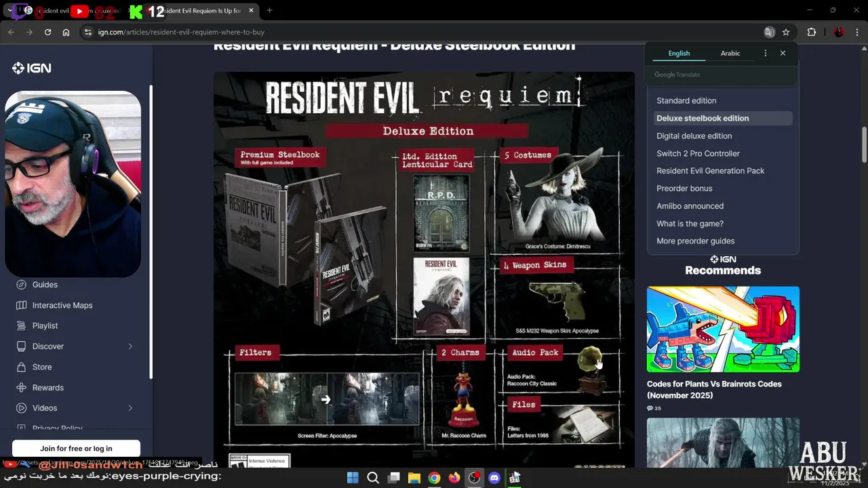The image size is (868, 488).
Task: Open translate options three-dot menu
Action: (x=766, y=53)
